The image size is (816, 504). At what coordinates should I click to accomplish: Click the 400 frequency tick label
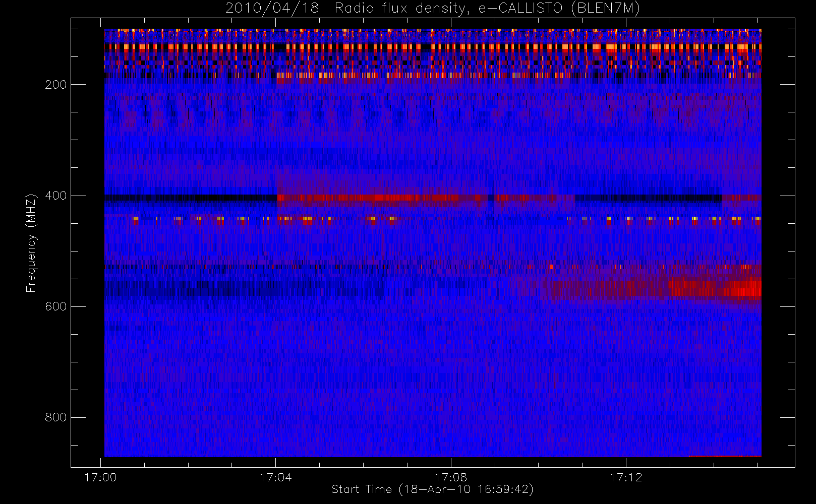pos(56,196)
